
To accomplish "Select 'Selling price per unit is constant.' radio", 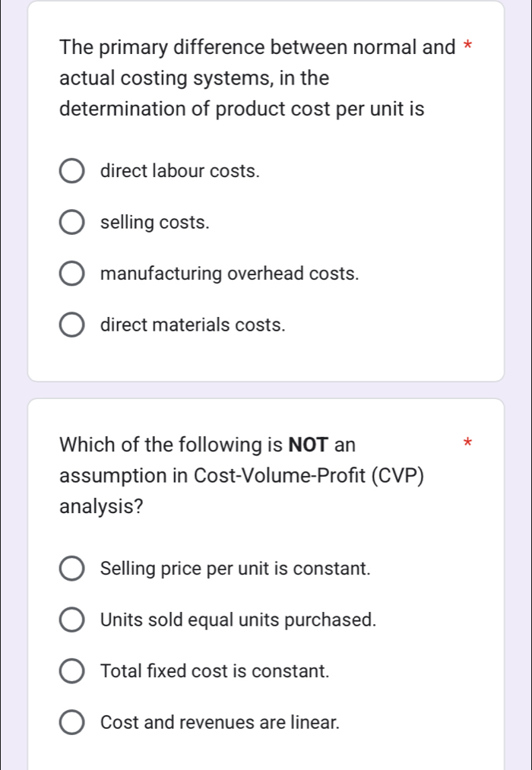I will tap(72, 569).
